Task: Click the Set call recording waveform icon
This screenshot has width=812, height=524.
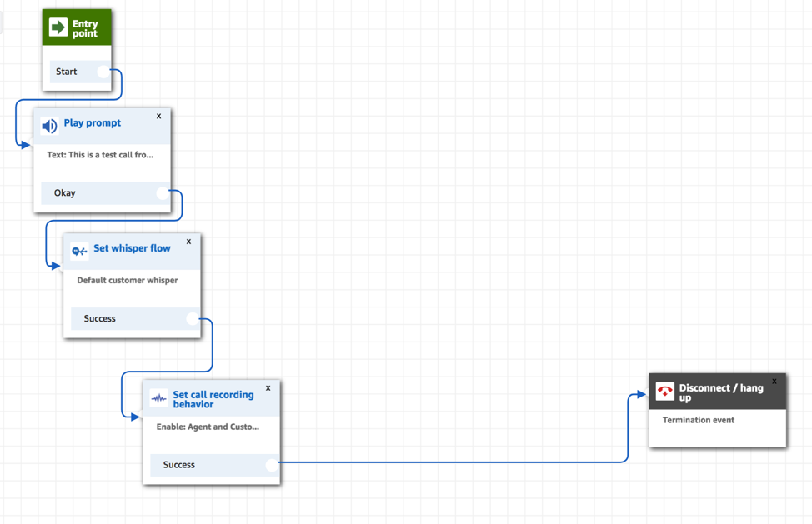Action: pos(158,399)
